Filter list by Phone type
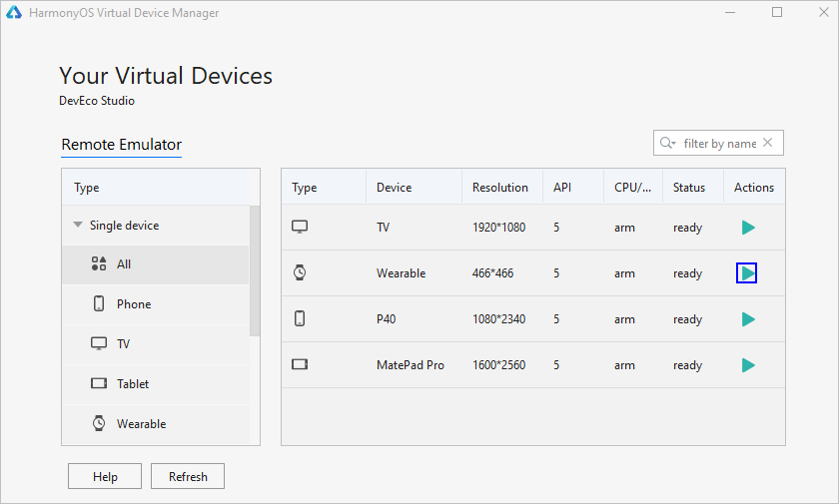The image size is (839, 504). pos(134,304)
